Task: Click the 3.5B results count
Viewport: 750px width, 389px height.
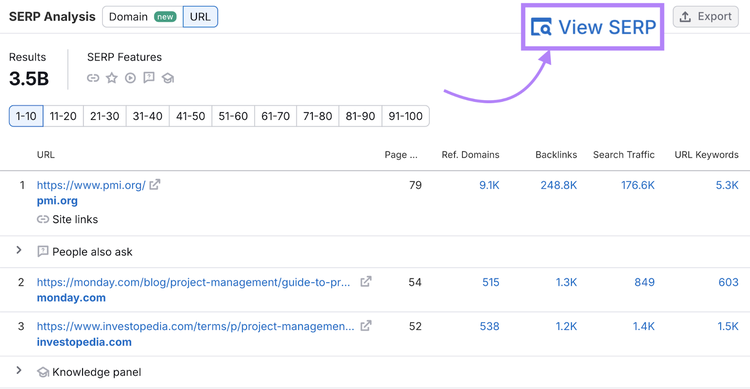Action: click(29, 78)
